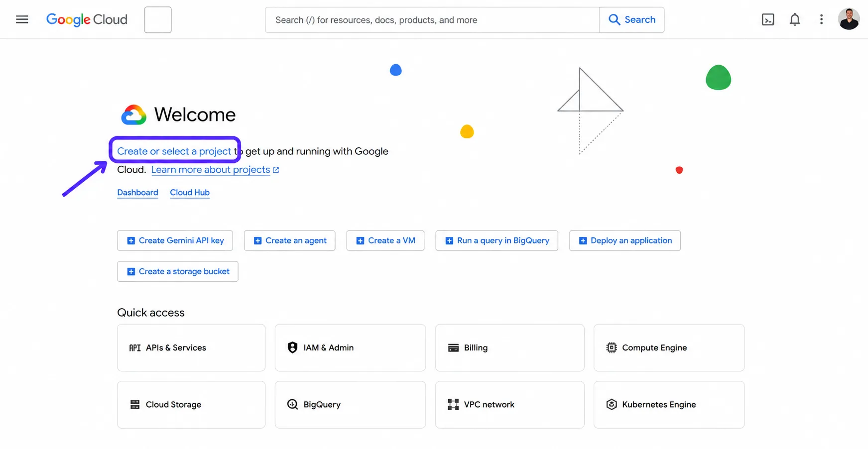Viewport: 868px width, 449px height.
Task: Open APIs & Services quick access card
Action: 191,348
